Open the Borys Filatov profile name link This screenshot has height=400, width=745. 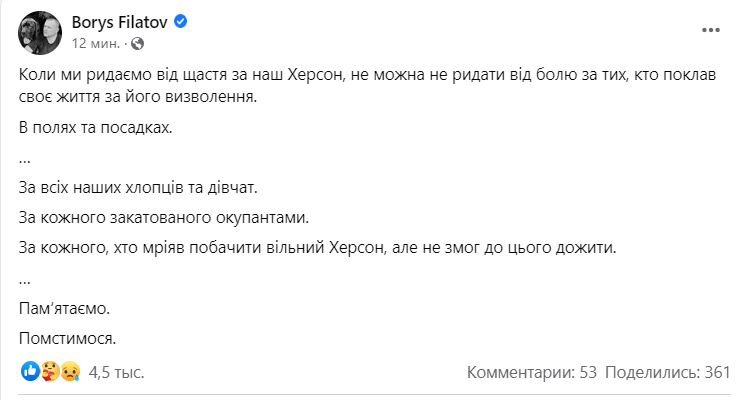(x=119, y=21)
